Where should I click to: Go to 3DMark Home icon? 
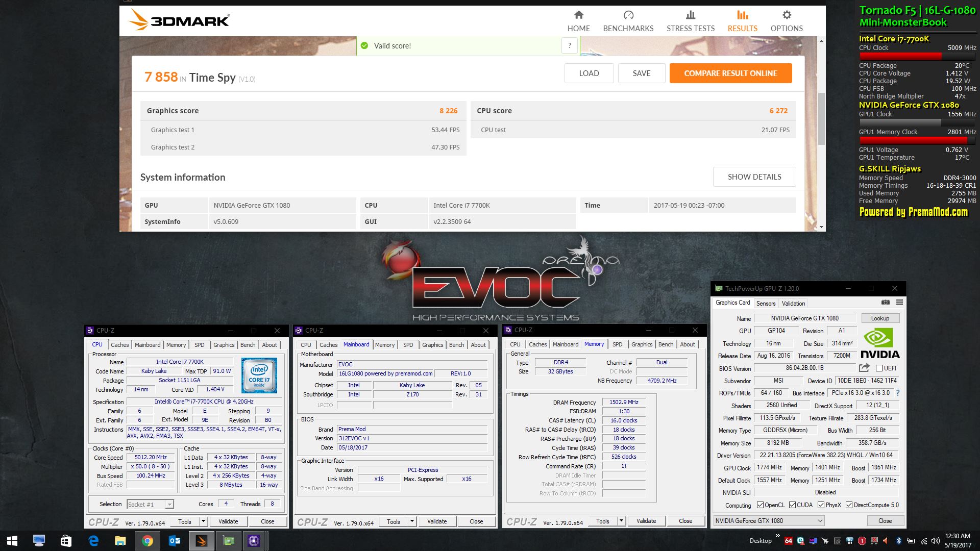[578, 15]
